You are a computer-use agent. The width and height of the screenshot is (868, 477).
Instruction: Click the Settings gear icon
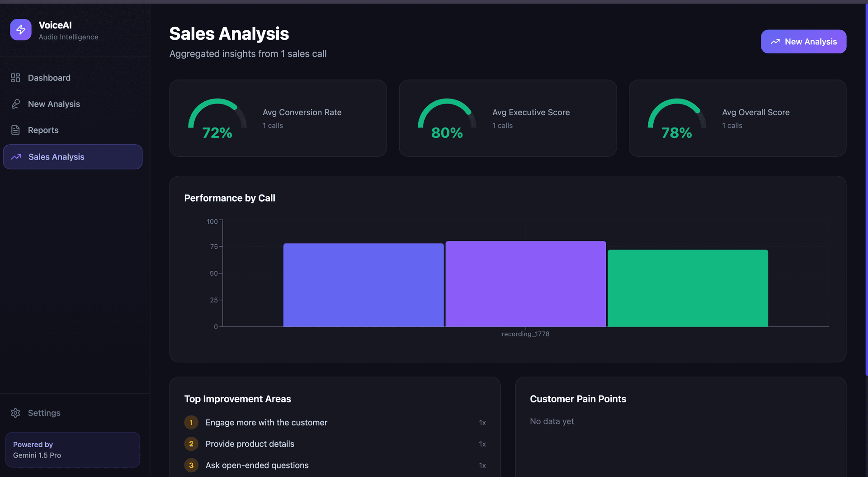coord(15,413)
